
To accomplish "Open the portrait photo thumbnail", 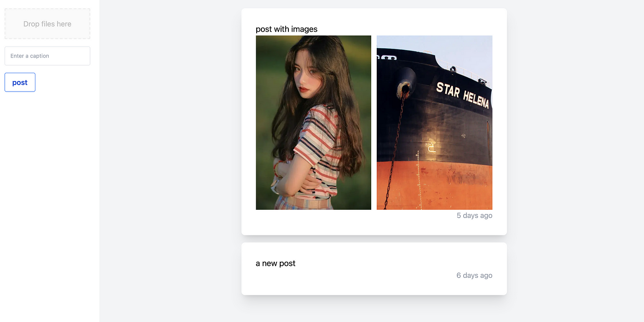I will [x=313, y=122].
